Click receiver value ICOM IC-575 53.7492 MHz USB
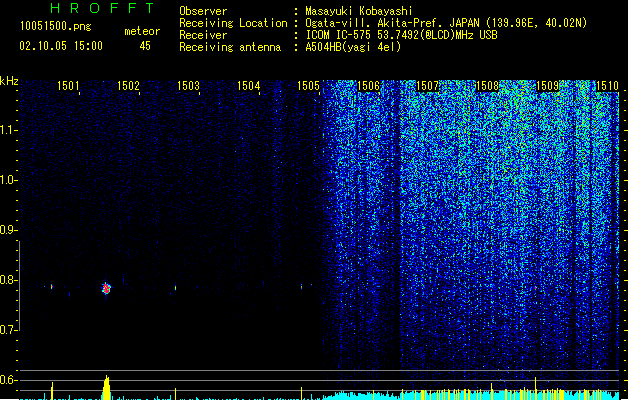Image resolution: width=629 pixels, height=400 pixels. (402, 35)
